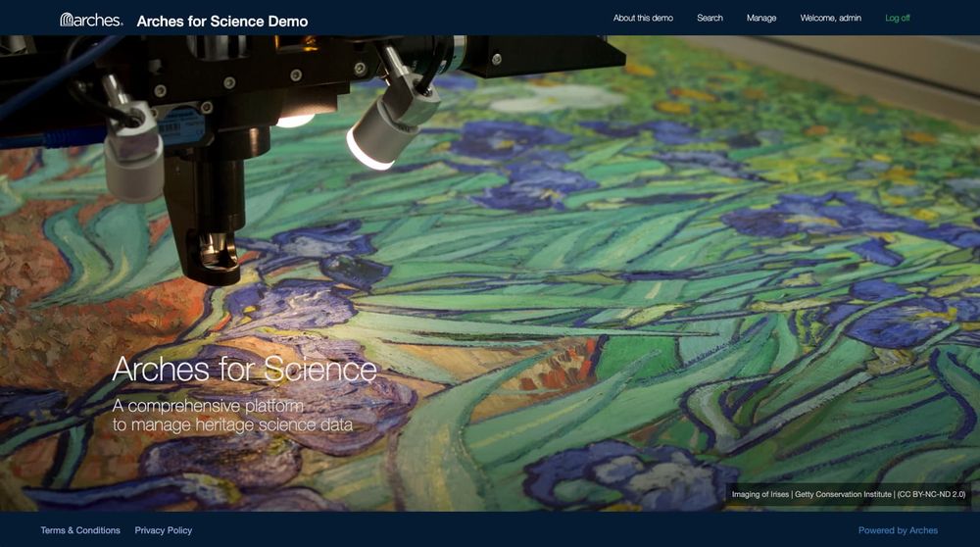Click the Imaging of Irises image credit
Screen dimensions: 980x547
click(848, 494)
